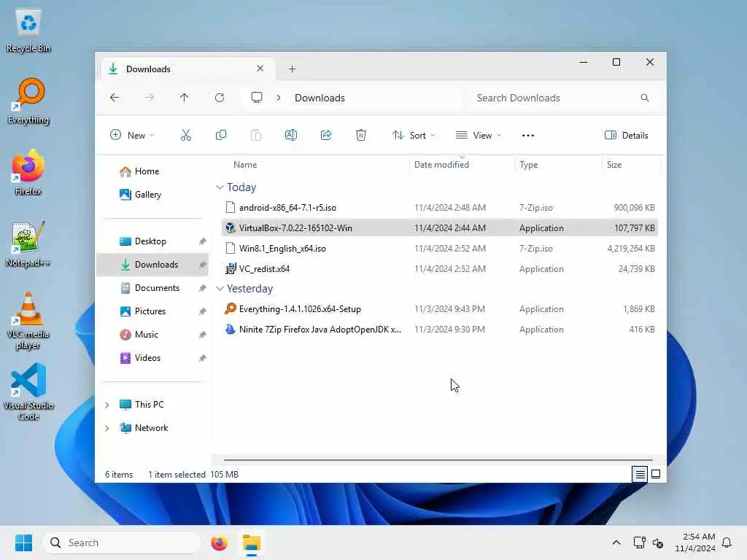Go up one folder level arrow
The image size is (747, 560).
coord(185,98)
